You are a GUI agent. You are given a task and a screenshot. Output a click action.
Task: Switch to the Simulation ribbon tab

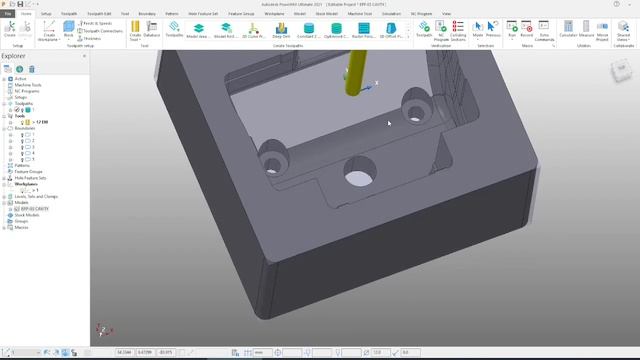[391, 13]
